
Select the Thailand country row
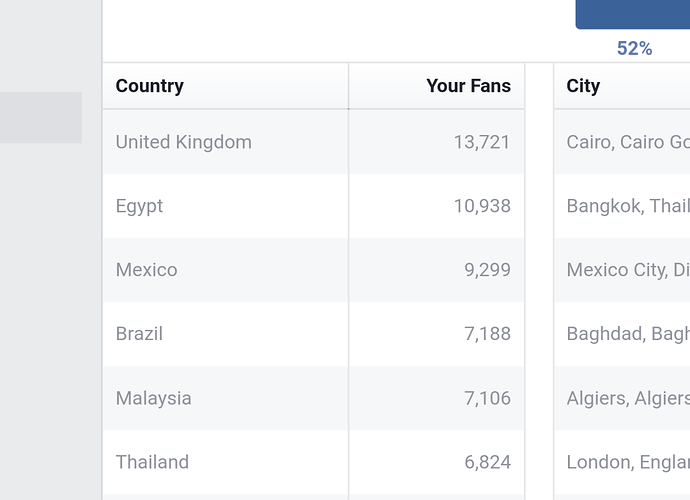pos(313,462)
